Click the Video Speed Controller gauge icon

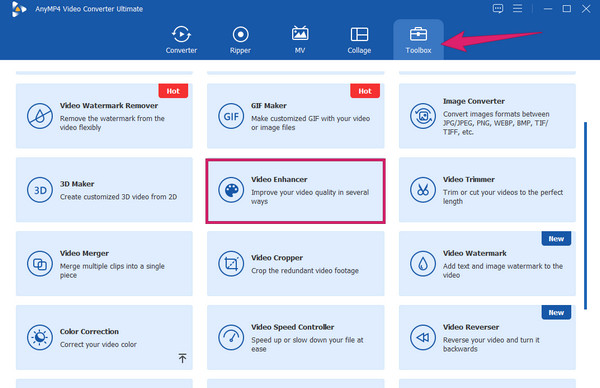point(231,337)
